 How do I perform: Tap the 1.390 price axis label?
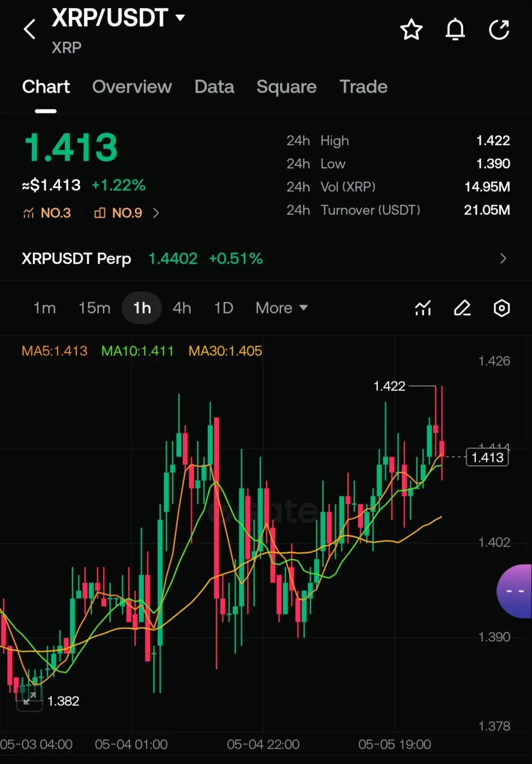[494, 637]
